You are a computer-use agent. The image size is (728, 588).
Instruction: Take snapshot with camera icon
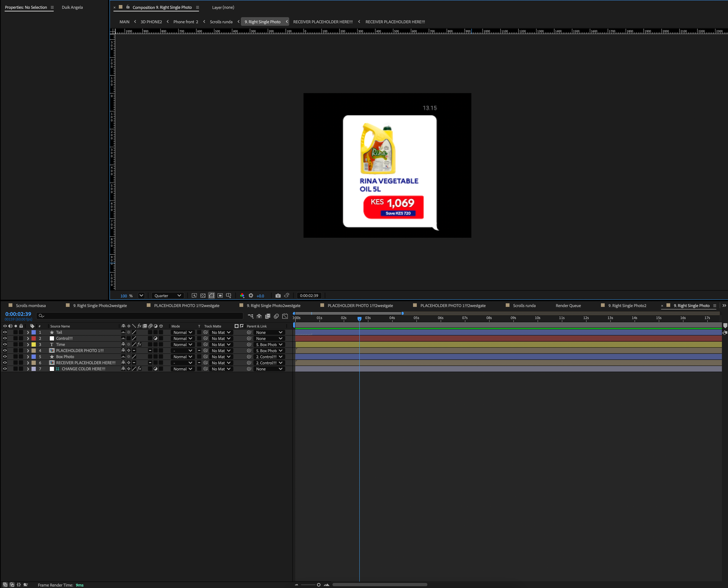click(x=278, y=295)
